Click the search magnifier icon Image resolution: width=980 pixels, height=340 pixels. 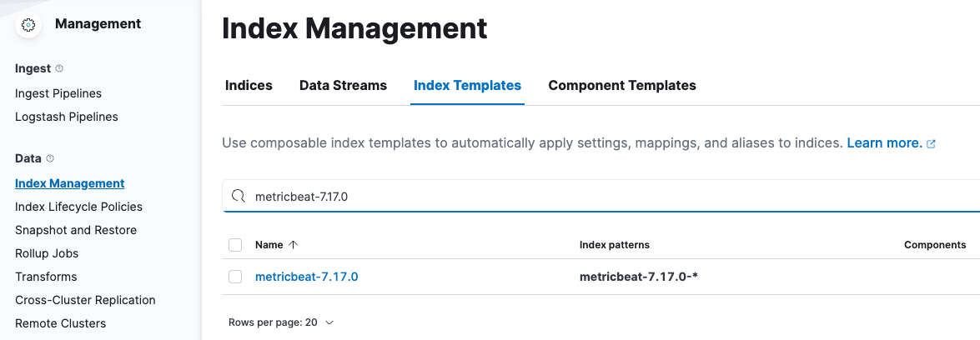pos(239,196)
